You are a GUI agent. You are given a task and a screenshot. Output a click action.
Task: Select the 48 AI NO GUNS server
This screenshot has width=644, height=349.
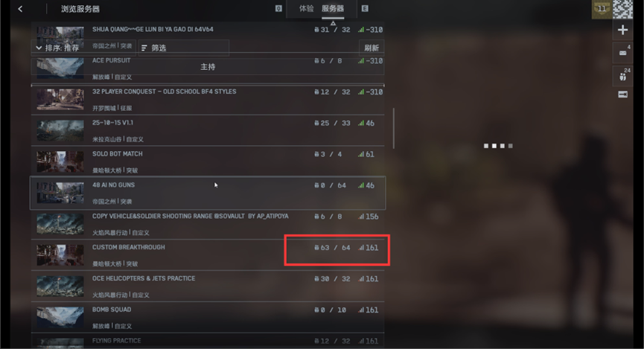click(x=208, y=193)
